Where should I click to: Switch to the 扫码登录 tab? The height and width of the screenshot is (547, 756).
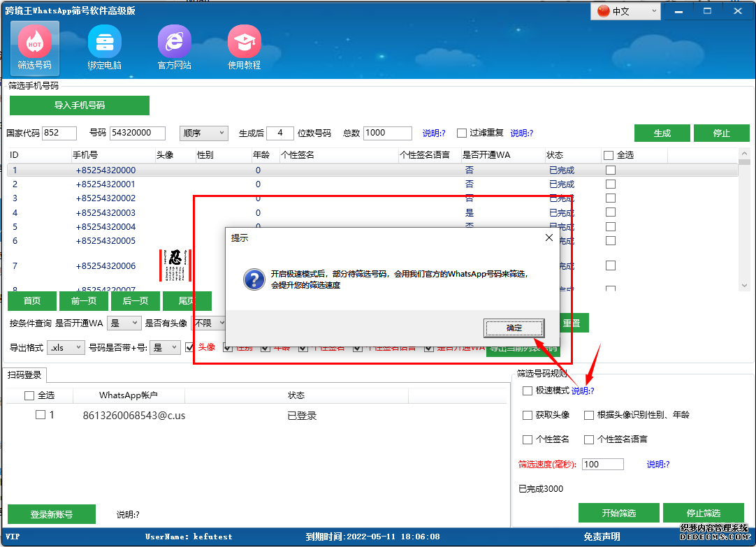(x=24, y=375)
